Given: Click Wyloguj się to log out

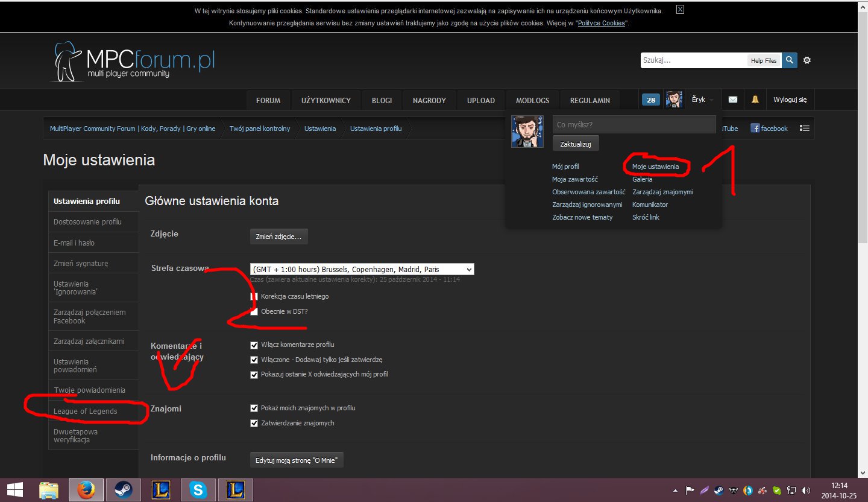Looking at the screenshot, I should pos(790,100).
